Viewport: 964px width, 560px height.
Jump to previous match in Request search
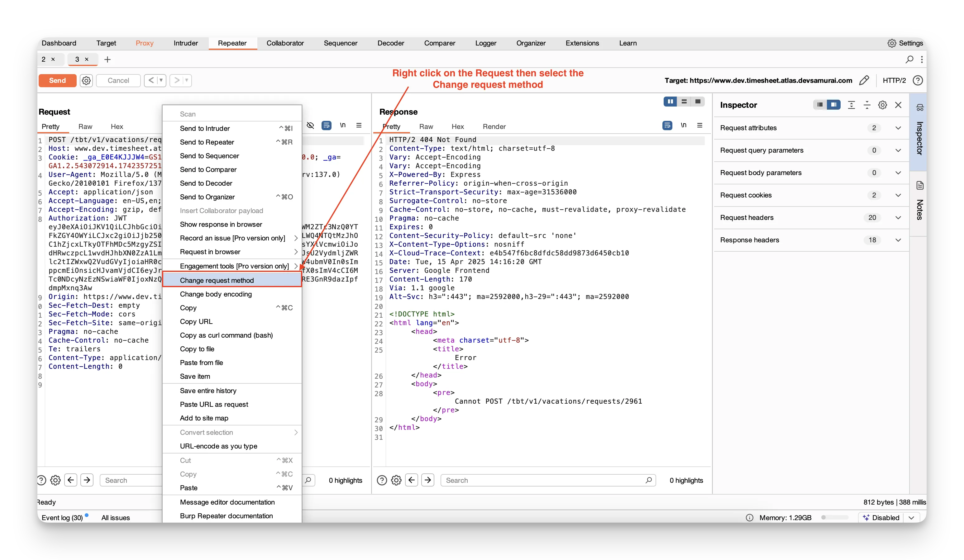[x=71, y=481]
